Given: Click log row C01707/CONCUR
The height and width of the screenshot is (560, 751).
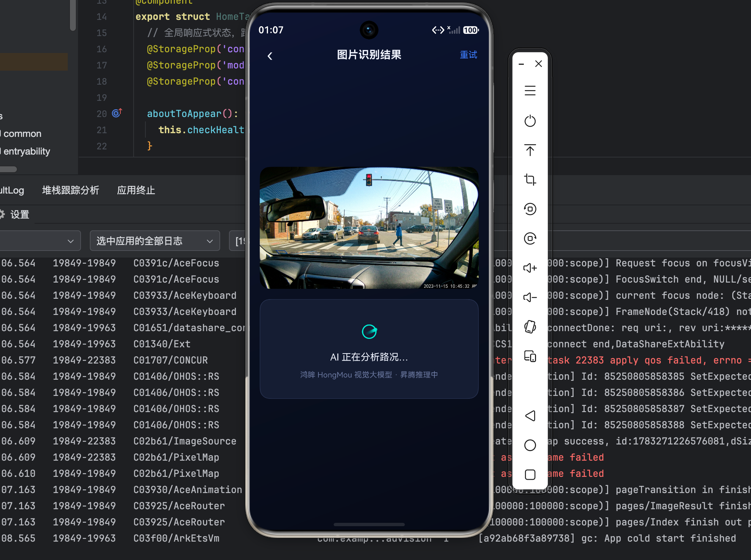Looking at the screenshot, I should pos(170,360).
